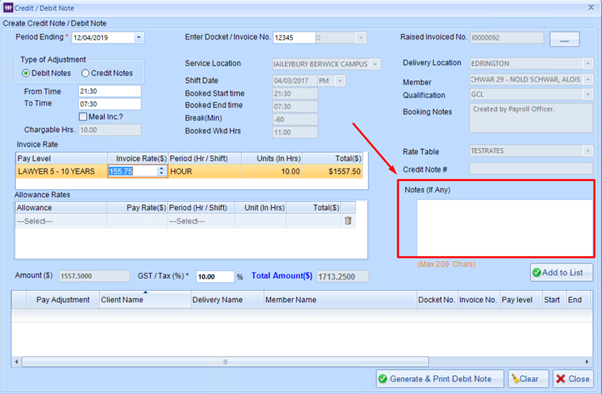This screenshot has width=602, height=394.
Task: Click the Member Name column header
Action: pos(340,300)
